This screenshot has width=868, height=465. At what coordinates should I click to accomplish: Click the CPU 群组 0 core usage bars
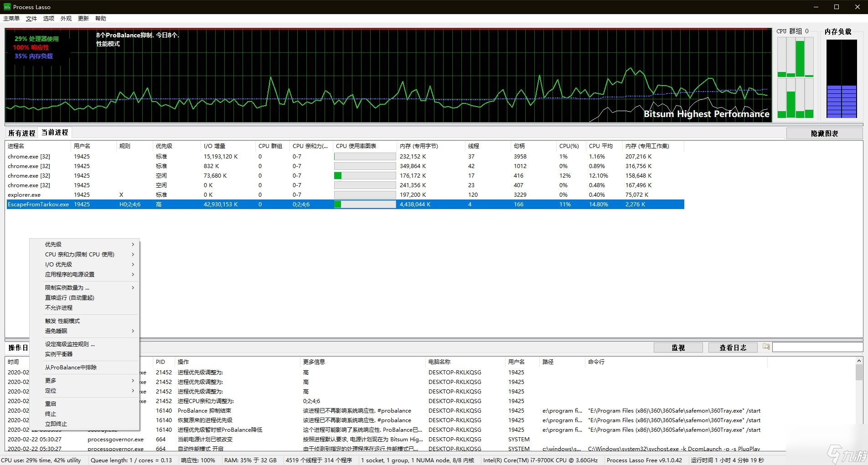pyautogui.click(x=796, y=77)
